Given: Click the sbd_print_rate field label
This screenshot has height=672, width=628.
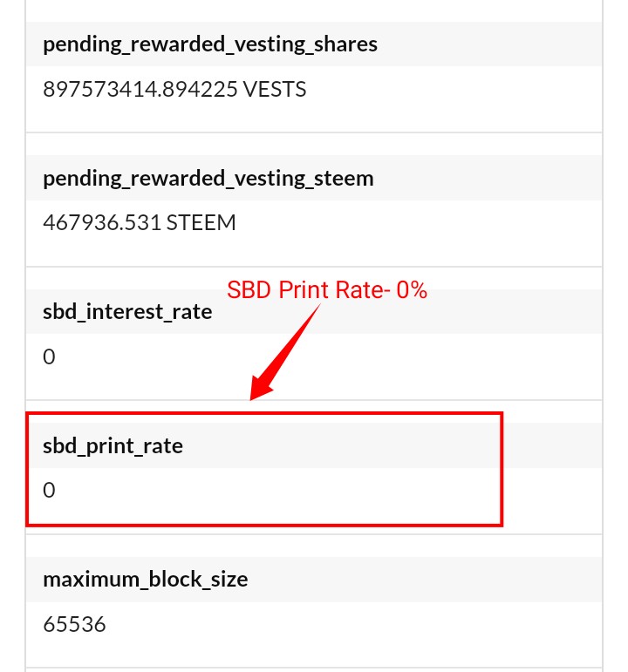Looking at the screenshot, I should click(113, 445).
